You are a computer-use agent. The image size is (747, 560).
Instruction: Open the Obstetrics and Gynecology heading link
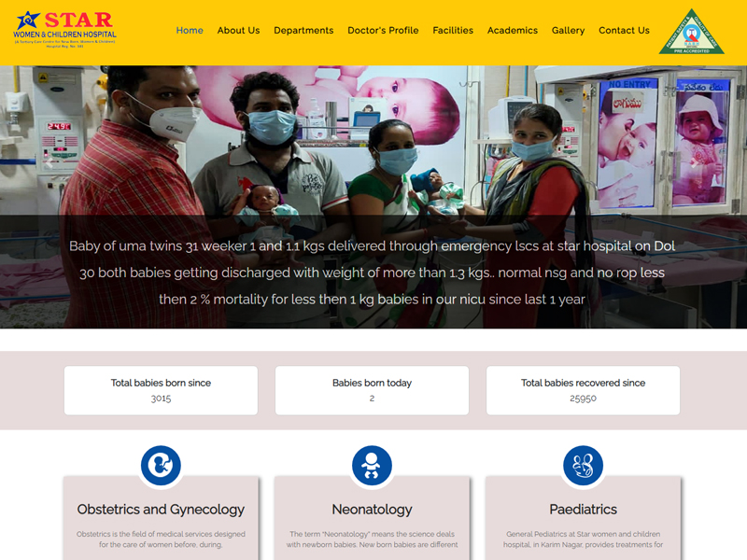point(161,510)
